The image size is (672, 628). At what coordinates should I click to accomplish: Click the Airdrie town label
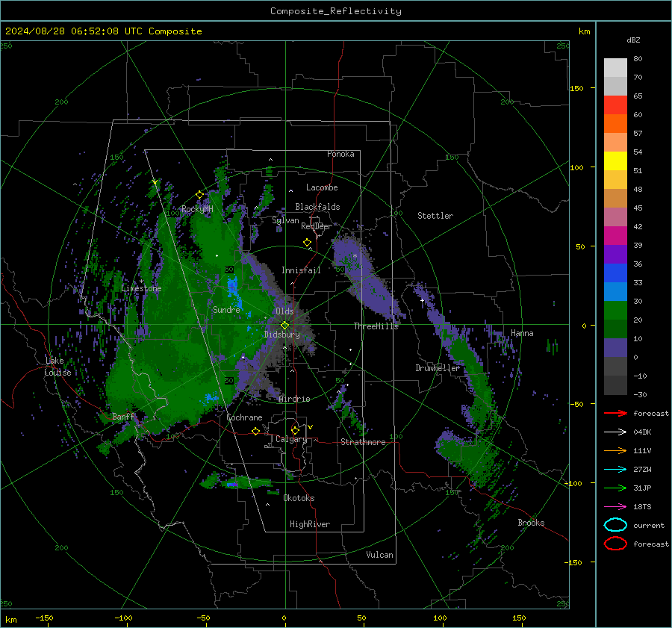pos(294,399)
